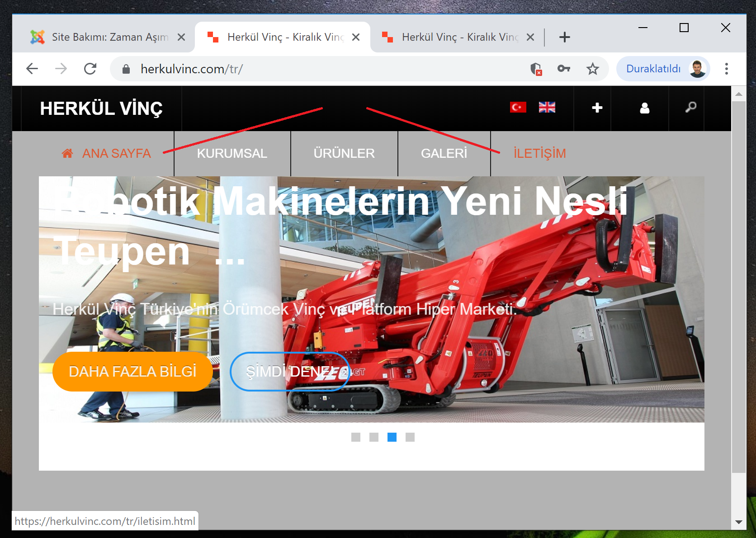The height and width of the screenshot is (538, 756).
Task: Open the Duraklatıldı profile button
Action: (x=663, y=69)
